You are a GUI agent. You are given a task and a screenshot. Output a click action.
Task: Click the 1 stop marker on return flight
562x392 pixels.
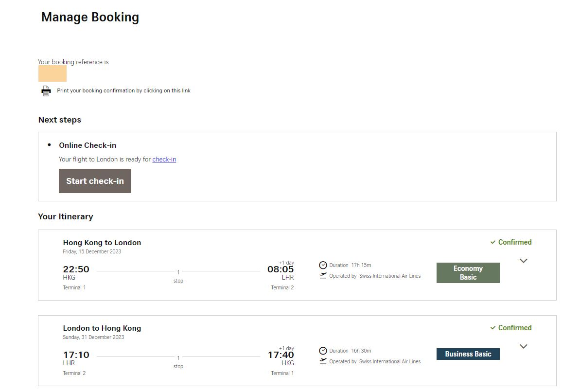click(x=178, y=361)
